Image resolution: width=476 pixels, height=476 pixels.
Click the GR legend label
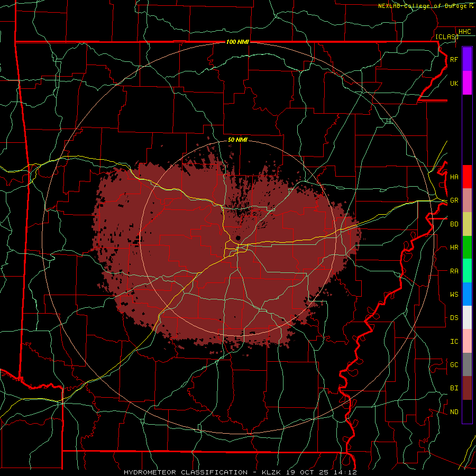[x=454, y=200]
